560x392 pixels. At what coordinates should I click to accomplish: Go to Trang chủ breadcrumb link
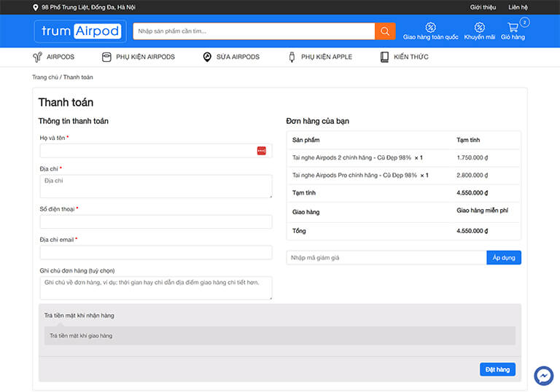coord(44,77)
